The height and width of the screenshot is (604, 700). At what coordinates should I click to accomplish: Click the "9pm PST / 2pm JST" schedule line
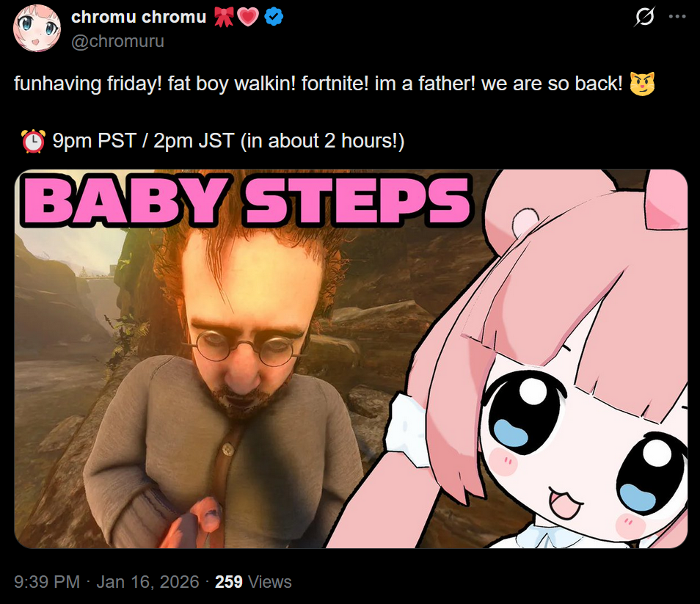click(x=143, y=141)
